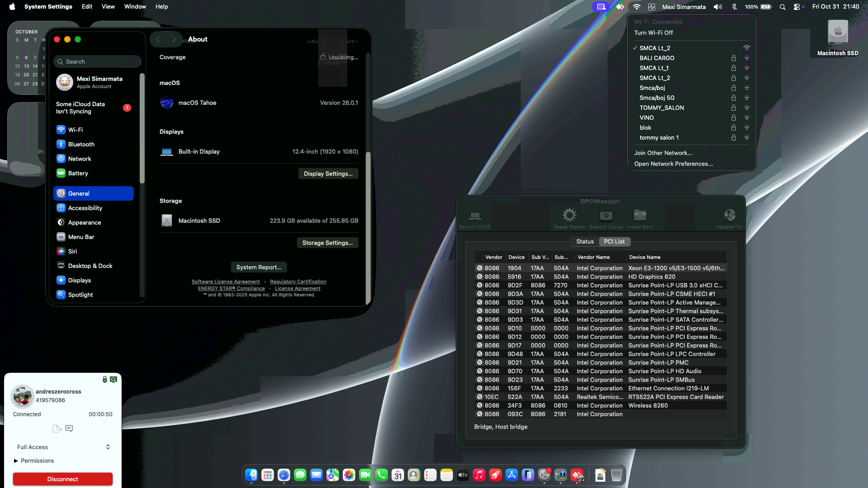The image size is (868, 488).
Task: Select Network in System Settings sidebar
Action: [x=94, y=159]
